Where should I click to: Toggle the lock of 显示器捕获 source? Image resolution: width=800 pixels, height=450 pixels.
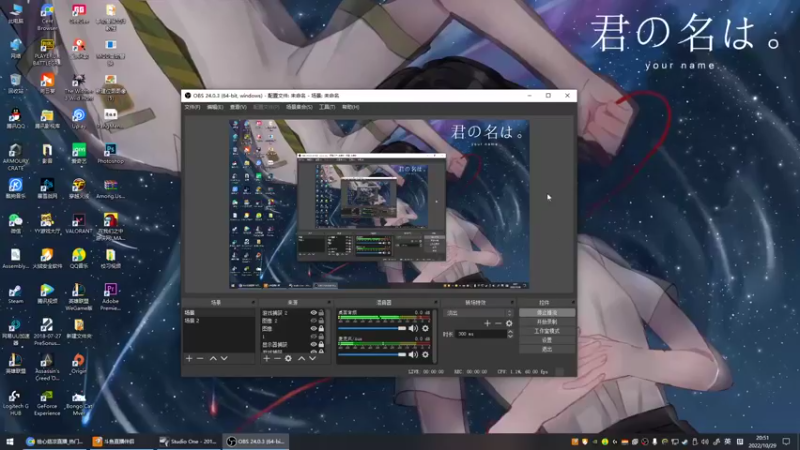[321, 344]
